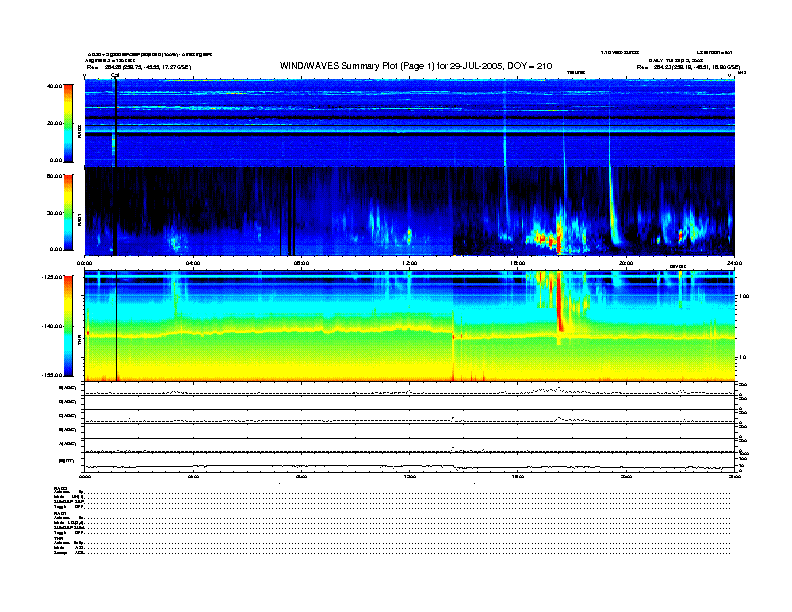Viewport: 792px width, 612px height.
Task: Click the THR status table heading
Action: 58,539
